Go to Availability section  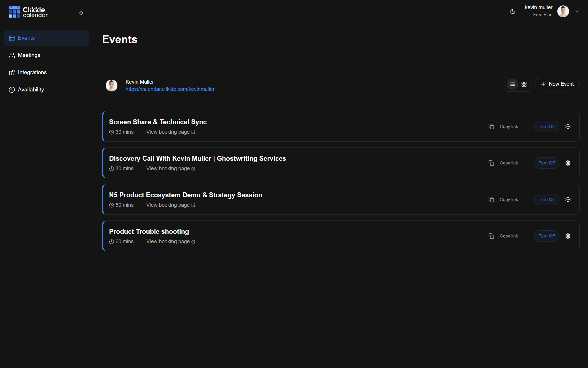(31, 90)
